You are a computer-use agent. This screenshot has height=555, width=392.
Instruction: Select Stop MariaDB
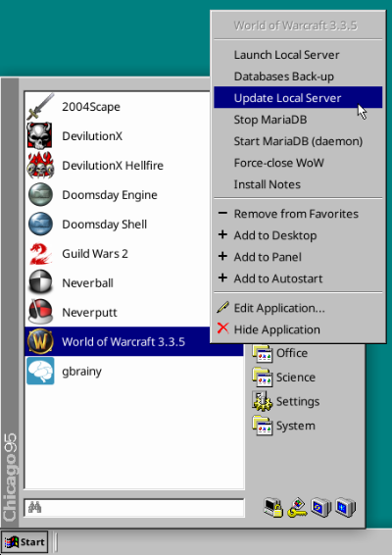click(x=298, y=120)
